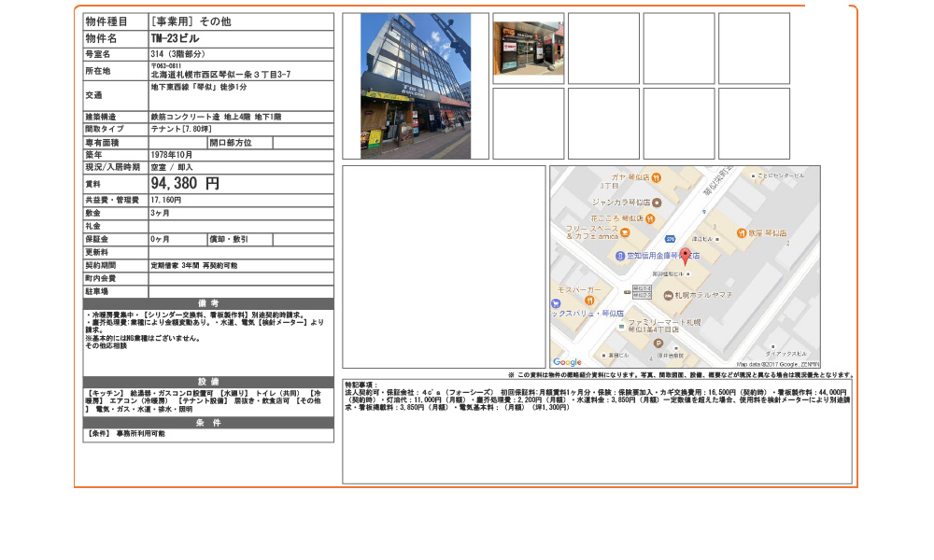Image resolution: width=934 pixels, height=560 pixels.
Task: Click the Route 276 road shield marker
Action: point(669,239)
